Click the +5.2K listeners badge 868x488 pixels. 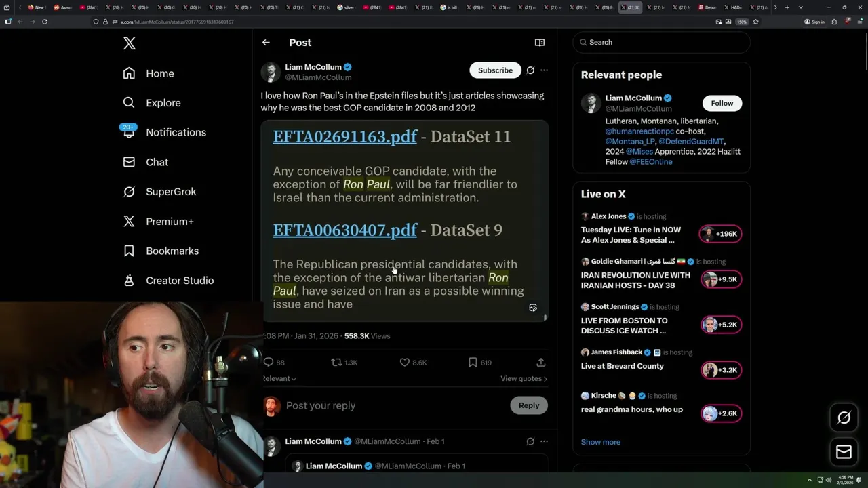tap(722, 325)
